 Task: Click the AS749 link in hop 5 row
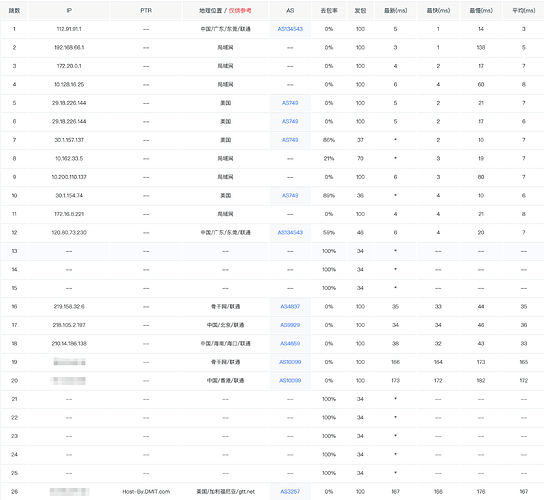tap(290, 103)
